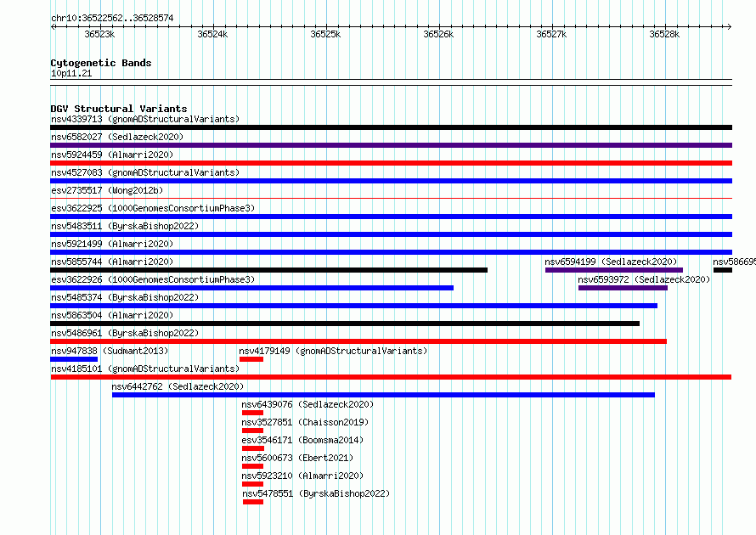
Task: Click the 36523k ruler position label
Action: point(99,34)
